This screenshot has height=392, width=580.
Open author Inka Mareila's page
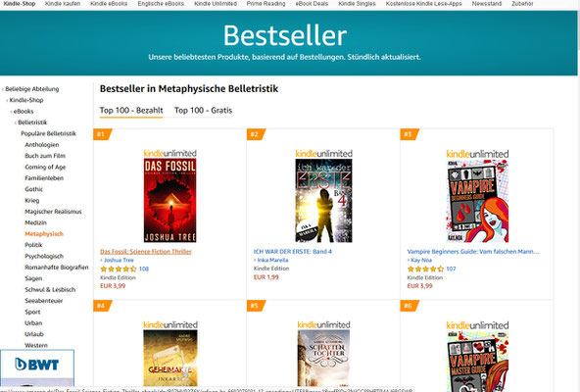pyautogui.click(x=272, y=260)
